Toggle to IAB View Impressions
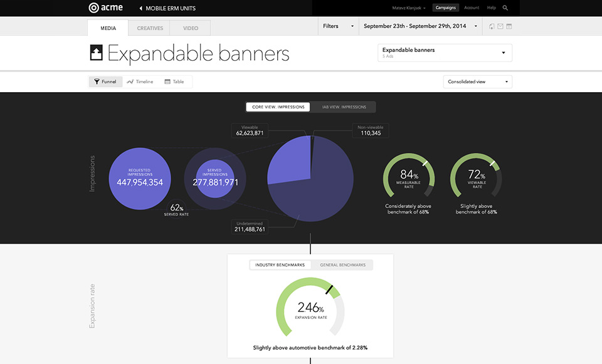Screen dimensions: 602x364 [x=344, y=107]
